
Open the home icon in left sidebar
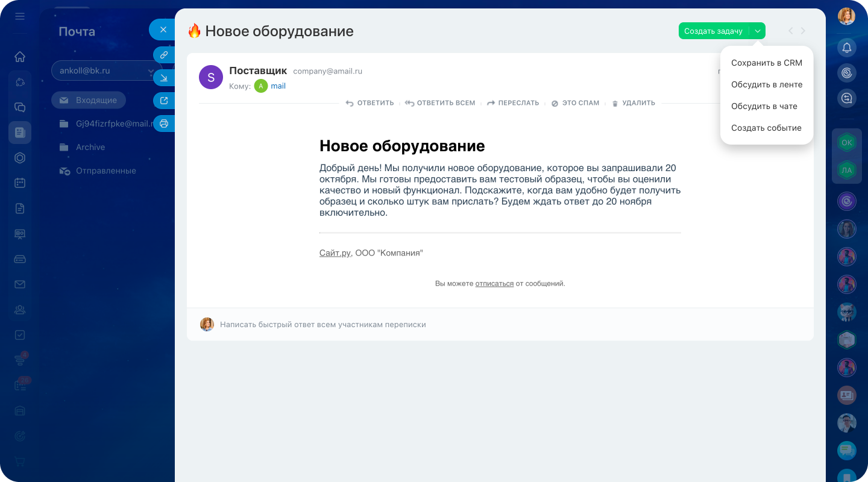20,57
